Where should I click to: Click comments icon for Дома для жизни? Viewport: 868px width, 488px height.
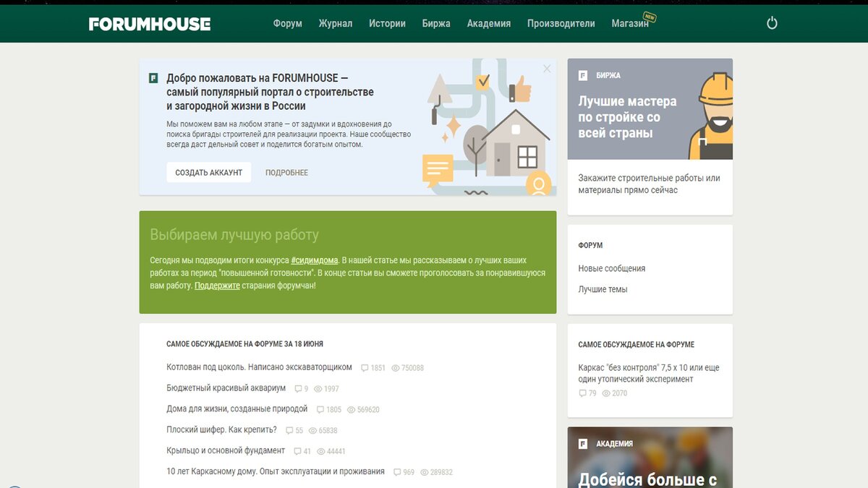tap(320, 410)
